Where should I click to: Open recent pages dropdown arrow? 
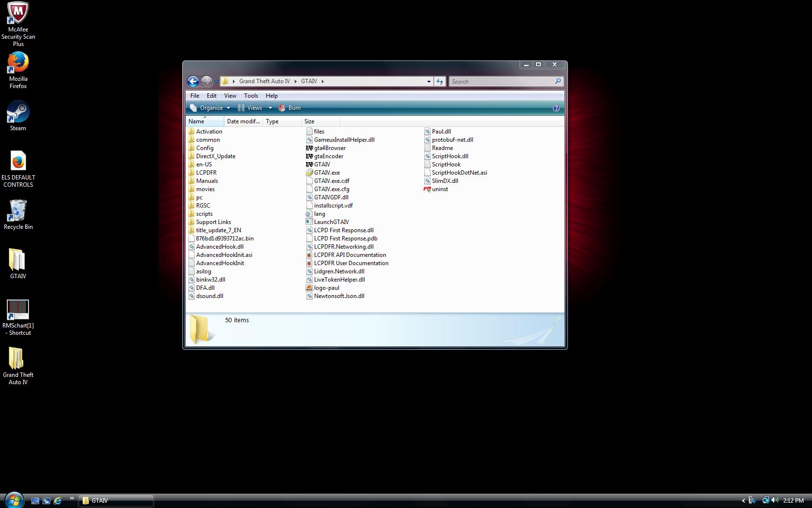216,81
